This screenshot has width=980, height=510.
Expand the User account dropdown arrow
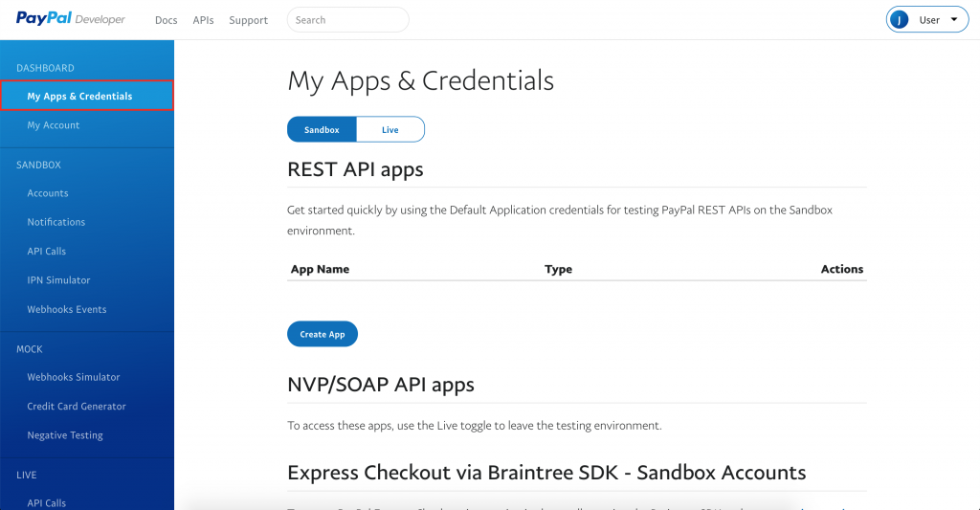[x=954, y=20]
